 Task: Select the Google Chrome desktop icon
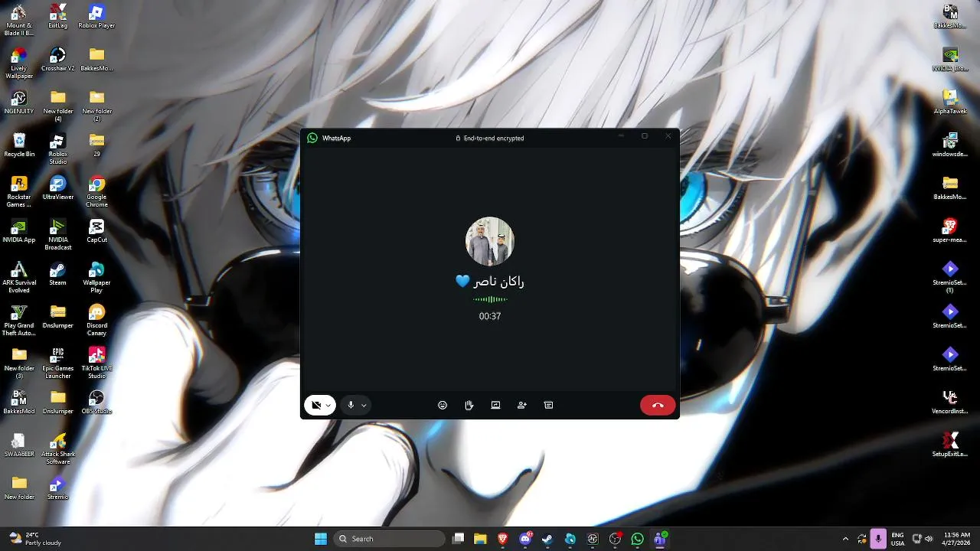tap(96, 191)
